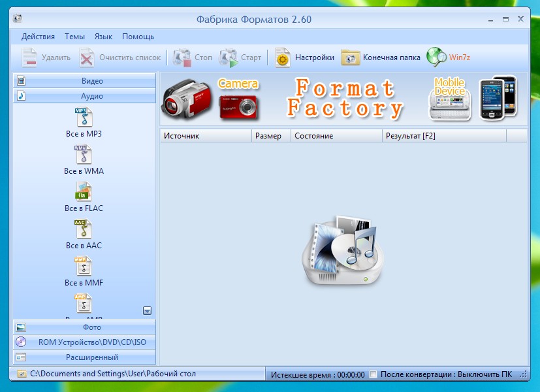Viewport: 540px width, 392px height.
Task: Click the Camera banner image
Action: point(238,99)
